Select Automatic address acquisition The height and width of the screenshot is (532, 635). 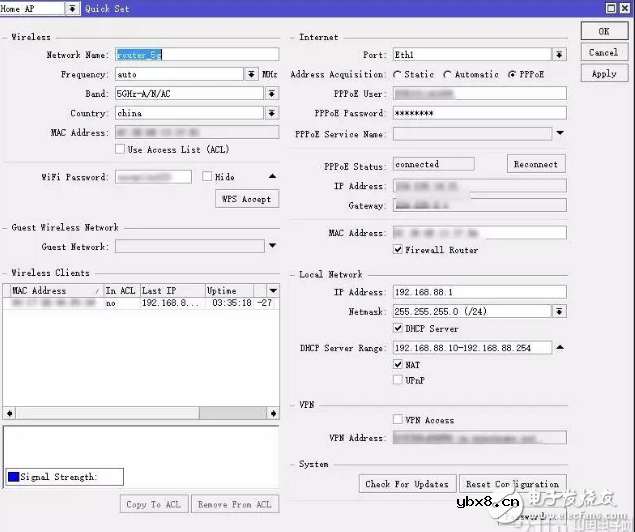coord(447,74)
